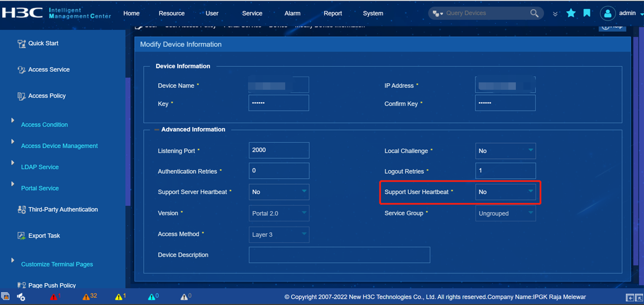644x305 pixels.
Task: Click the bookmark icon in the header
Action: [587, 13]
